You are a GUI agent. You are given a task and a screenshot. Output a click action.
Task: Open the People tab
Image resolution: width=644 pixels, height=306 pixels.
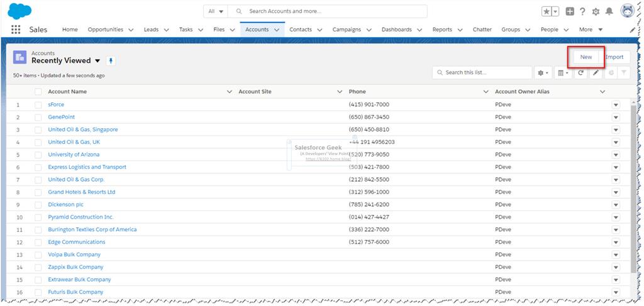point(549,30)
